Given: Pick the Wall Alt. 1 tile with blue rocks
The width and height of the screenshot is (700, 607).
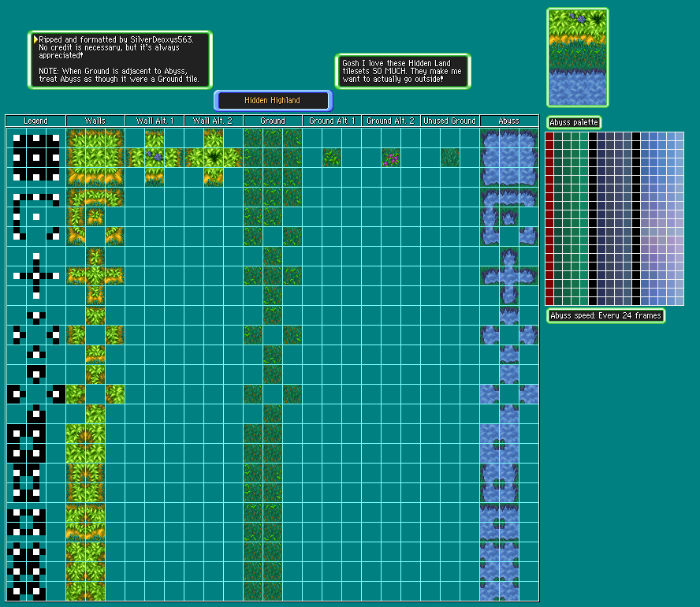Looking at the screenshot, I should pos(155,158).
